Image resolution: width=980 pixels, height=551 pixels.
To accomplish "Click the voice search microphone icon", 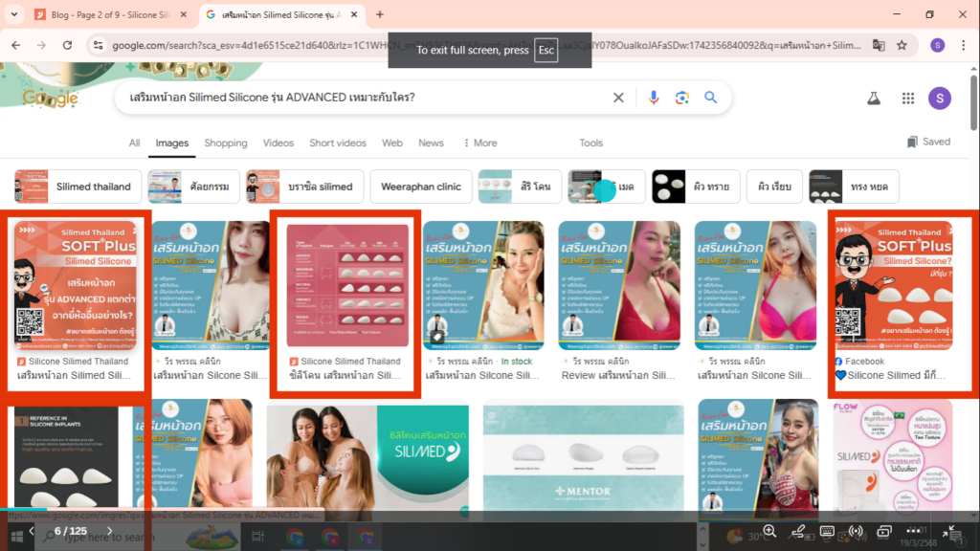I will 655,98.
